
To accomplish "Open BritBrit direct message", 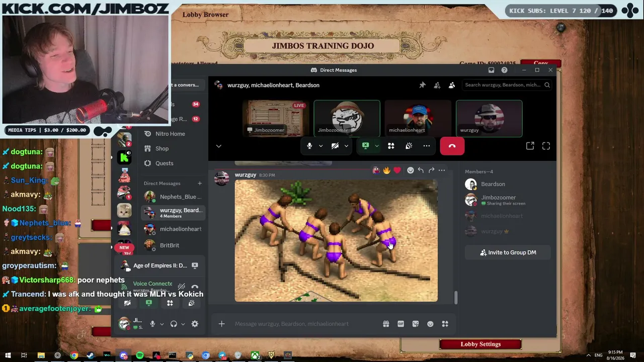I will tap(173, 245).
